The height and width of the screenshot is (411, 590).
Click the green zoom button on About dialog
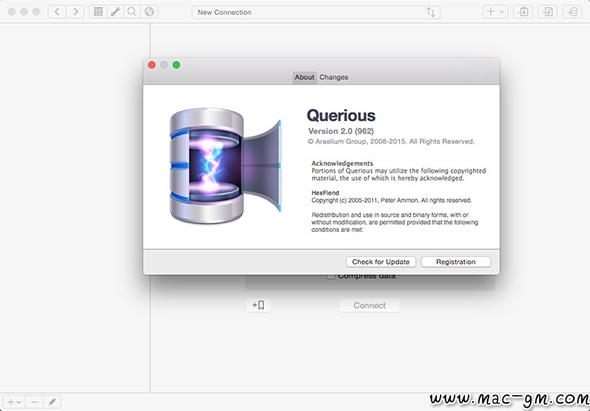coord(176,65)
